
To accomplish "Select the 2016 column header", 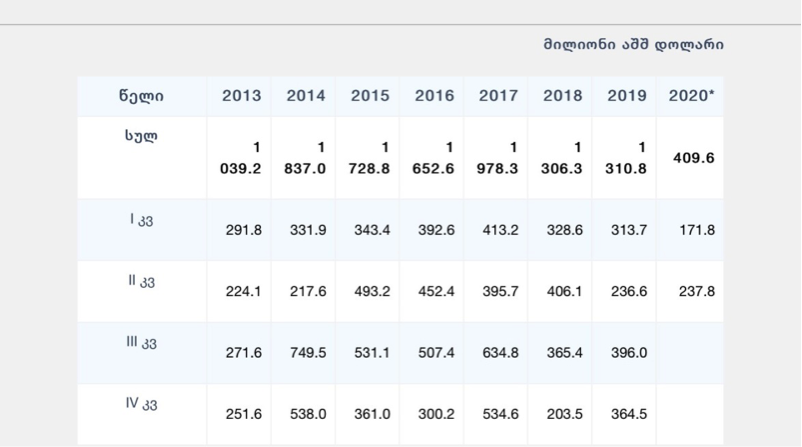I will tap(433, 96).
